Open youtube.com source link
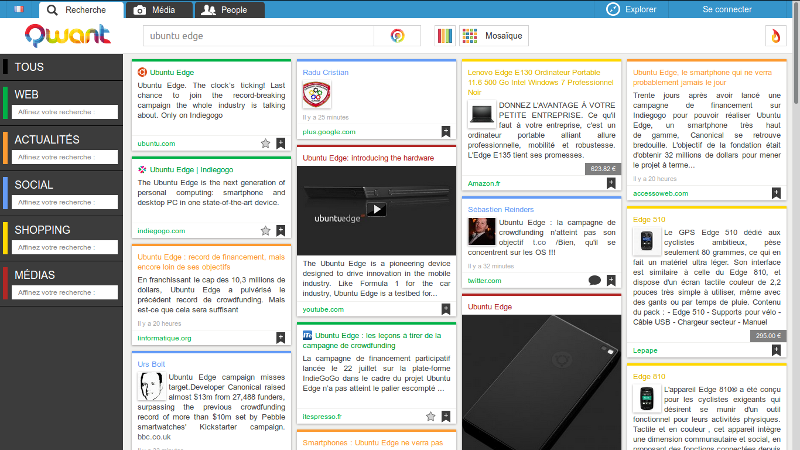 tap(323, 309)
